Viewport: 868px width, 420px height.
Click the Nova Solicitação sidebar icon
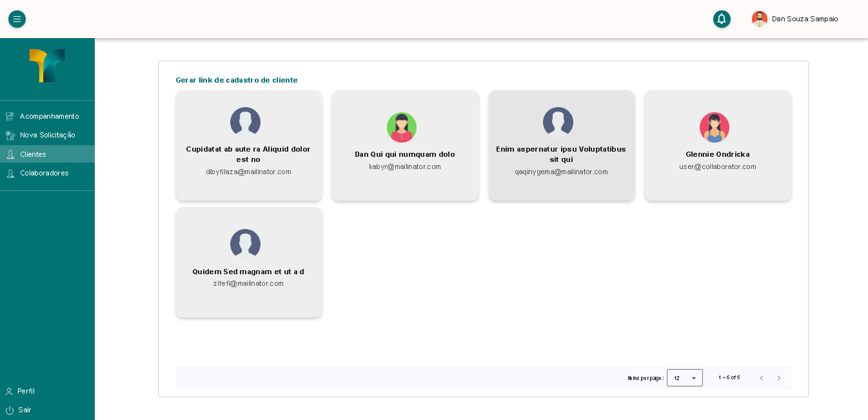tap(10, 135)
